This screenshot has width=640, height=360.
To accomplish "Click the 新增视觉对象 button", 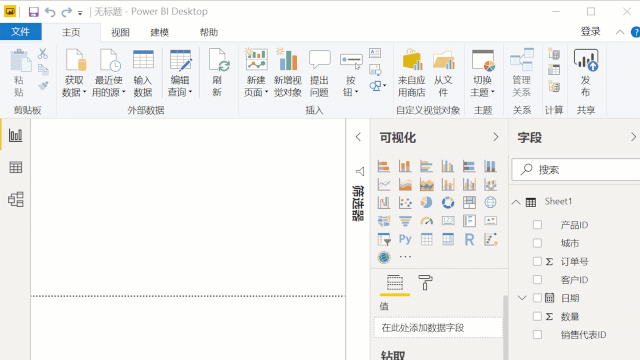I will (x=287, y=73).
